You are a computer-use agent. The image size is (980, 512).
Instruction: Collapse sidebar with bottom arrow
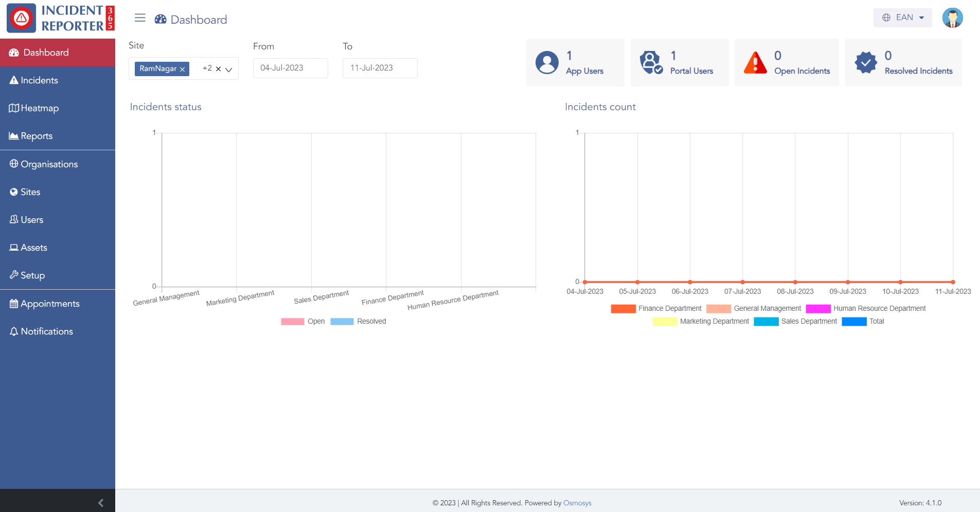(101, 503)
